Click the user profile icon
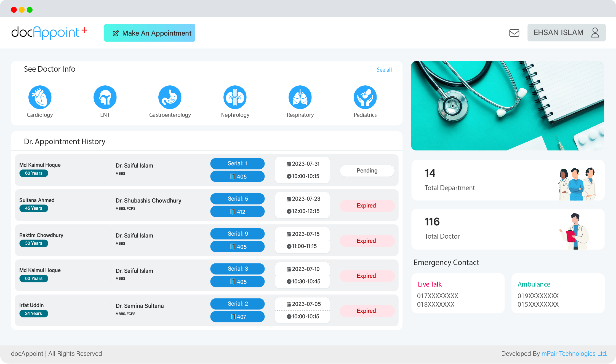 [x=595, y=33]
